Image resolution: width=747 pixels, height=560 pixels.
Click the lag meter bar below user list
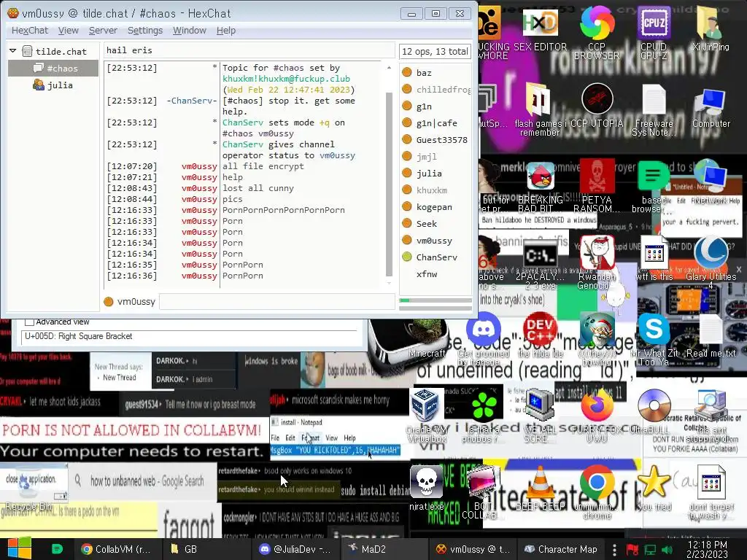point(435,300)
